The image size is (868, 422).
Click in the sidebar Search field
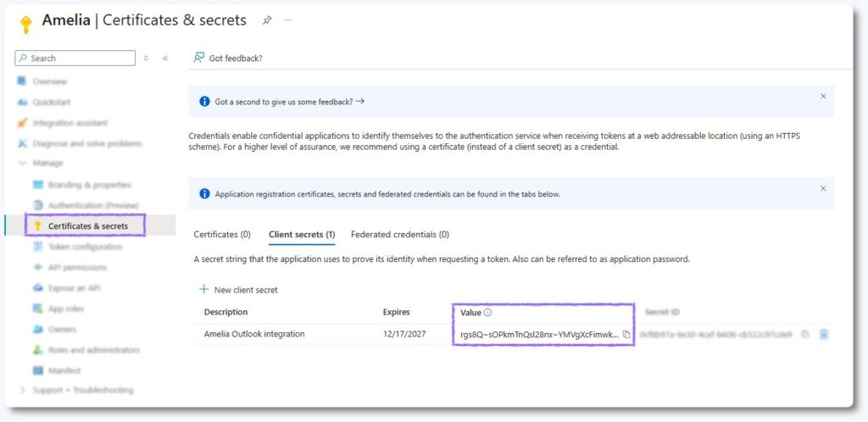tap(78, 58)
